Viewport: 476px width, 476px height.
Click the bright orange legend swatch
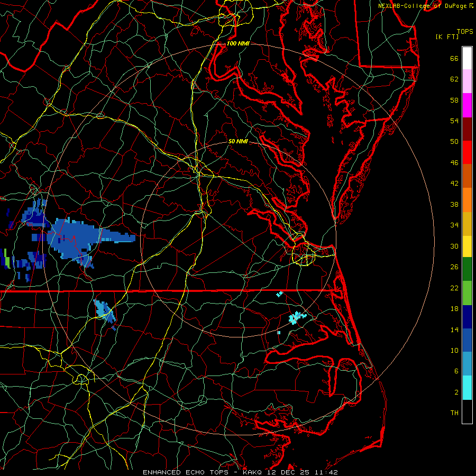coord(467,200)
